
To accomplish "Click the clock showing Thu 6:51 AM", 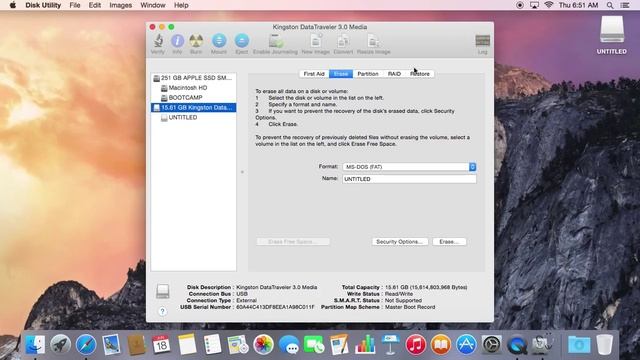I will coord(578,5).
